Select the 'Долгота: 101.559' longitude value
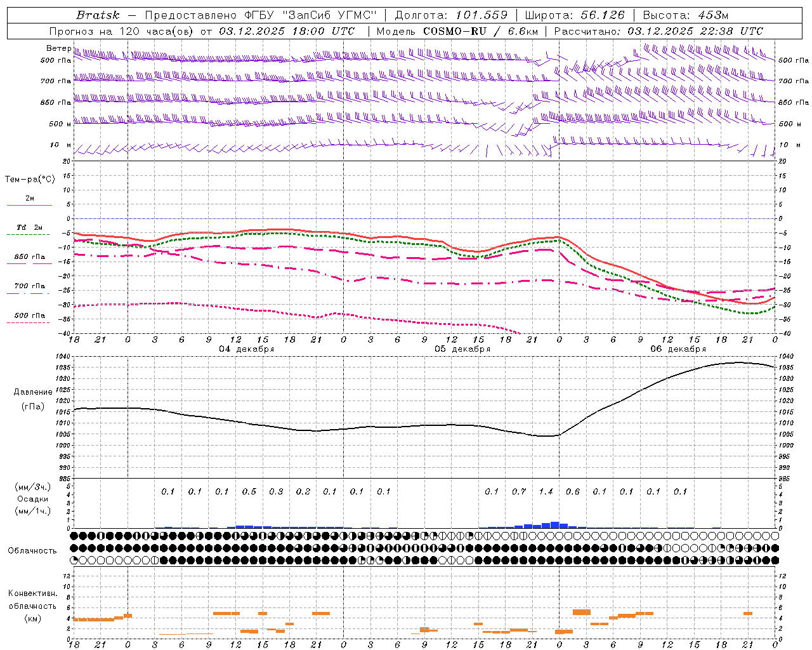Image resolution: width=812 pixels, height=650 pixels. [x=452, y=15]
